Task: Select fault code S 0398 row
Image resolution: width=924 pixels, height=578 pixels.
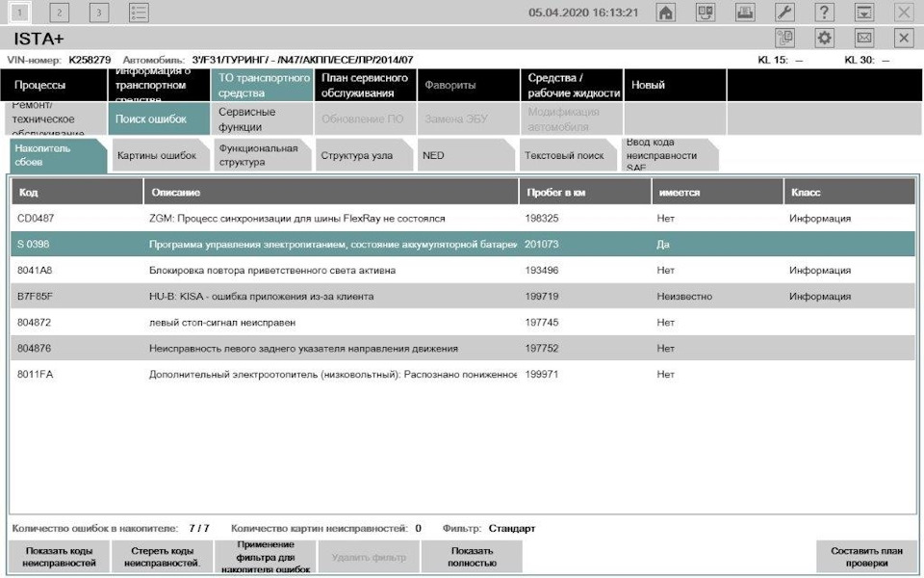Action: point(463,244)
